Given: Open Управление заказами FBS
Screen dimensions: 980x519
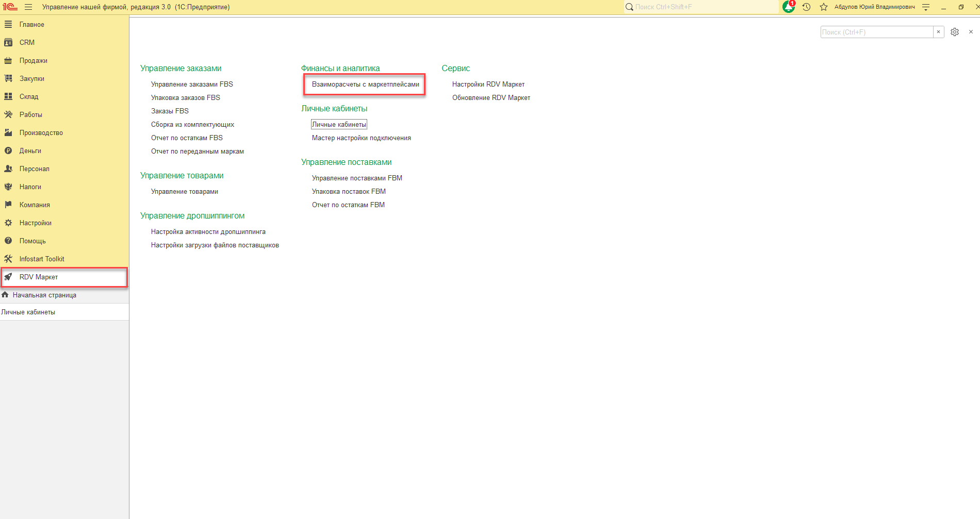Looking at the screenshot, I should point(192,84).
